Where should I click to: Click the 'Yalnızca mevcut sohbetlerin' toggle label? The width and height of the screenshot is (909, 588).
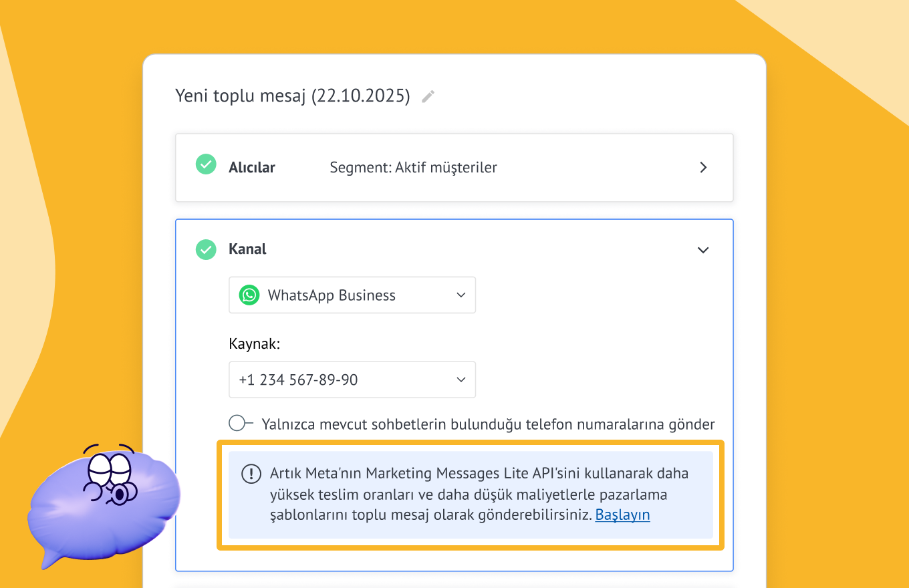click(488, 424)
